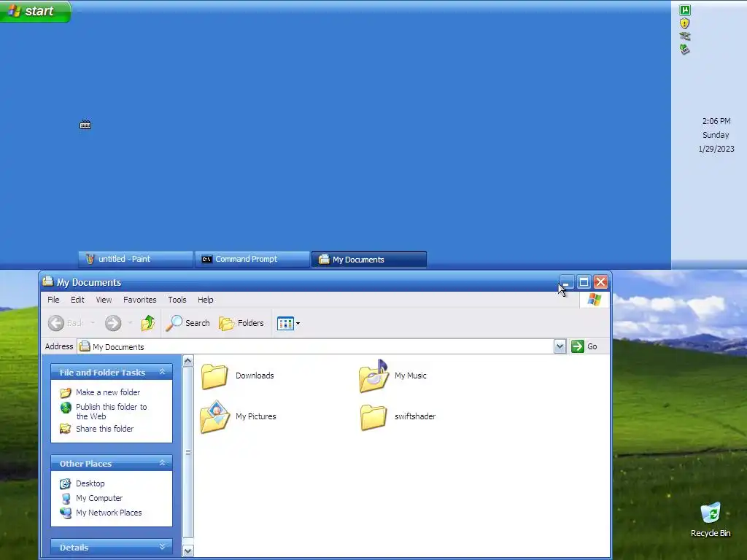The width and height of the screenshot is (747, 560).
Task: Click Make a new folder link
Action: coord(108,392)
